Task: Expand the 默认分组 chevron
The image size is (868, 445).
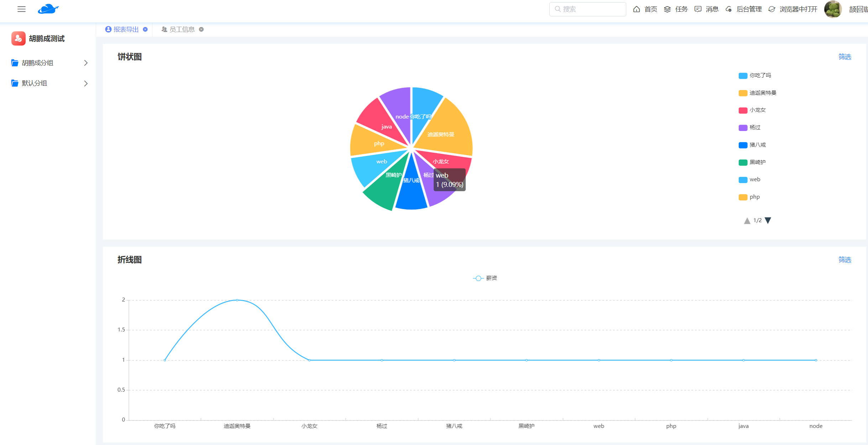Action: [x=86, y=83]
